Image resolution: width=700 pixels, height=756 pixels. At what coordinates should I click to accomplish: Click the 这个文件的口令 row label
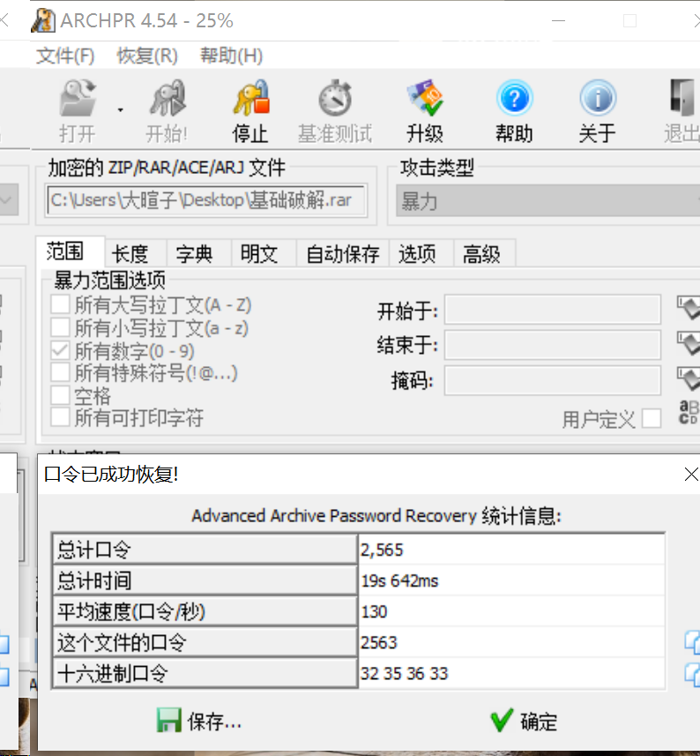tap(205, 642)
